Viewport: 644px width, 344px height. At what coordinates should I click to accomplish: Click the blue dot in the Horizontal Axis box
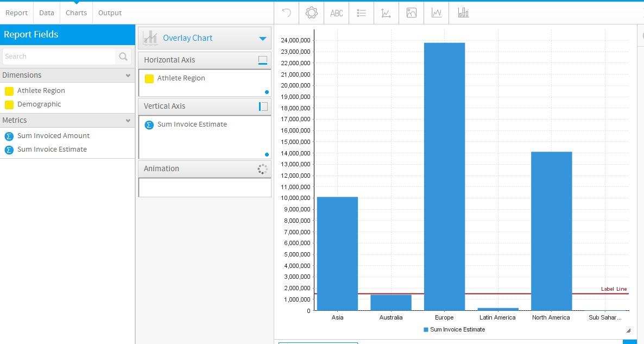267,92
